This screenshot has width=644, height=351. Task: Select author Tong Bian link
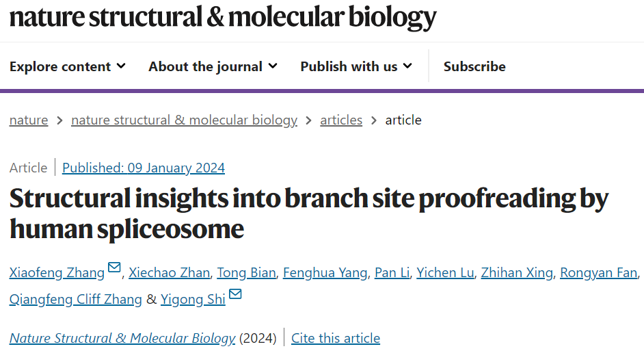(x=246, y=272)
